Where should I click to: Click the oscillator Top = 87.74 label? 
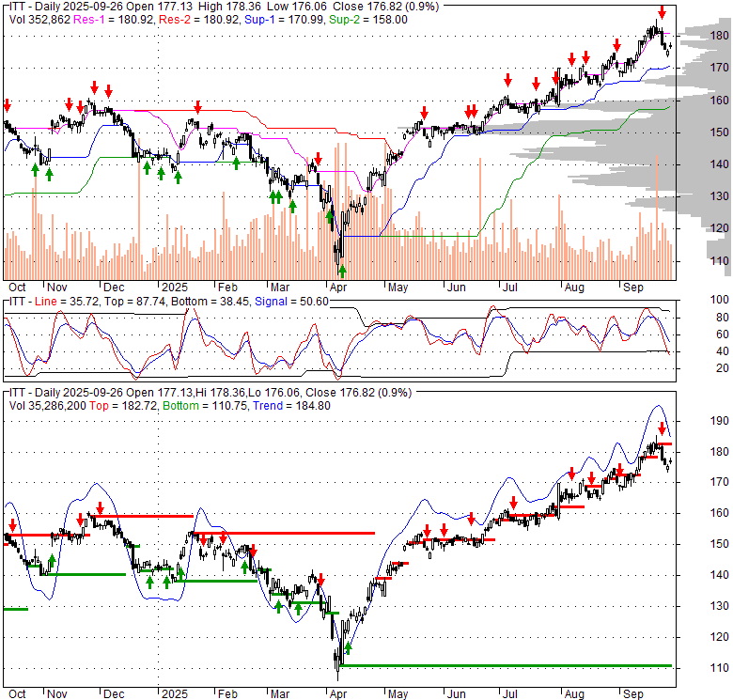pos(134,302)
